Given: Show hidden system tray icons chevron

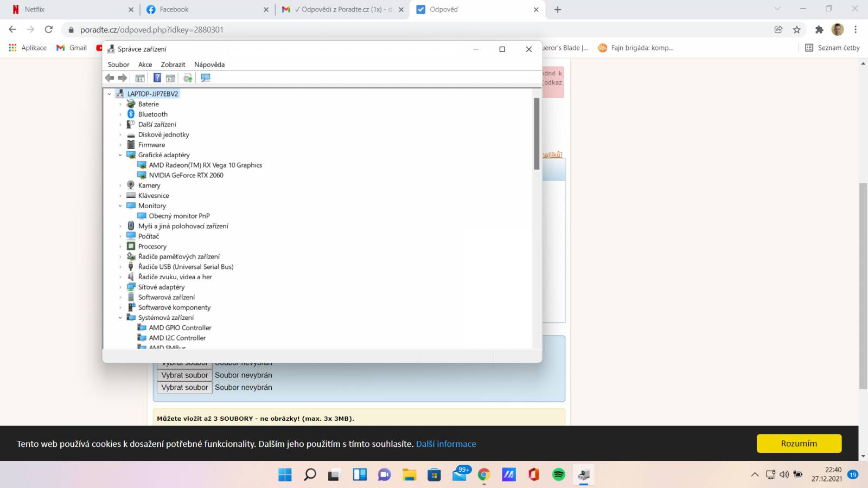Looking at the screenshot, I should 755,475.
